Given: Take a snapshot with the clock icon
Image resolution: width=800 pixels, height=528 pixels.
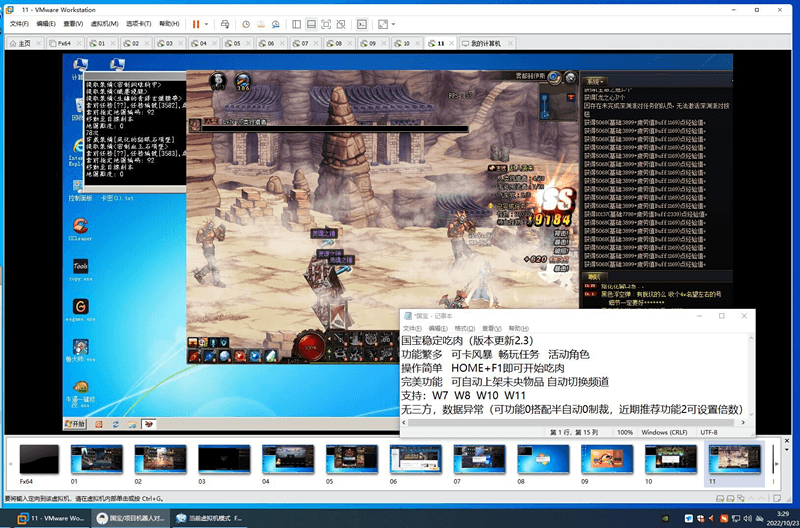Looking at the screenshot, I should pos(246,24).
